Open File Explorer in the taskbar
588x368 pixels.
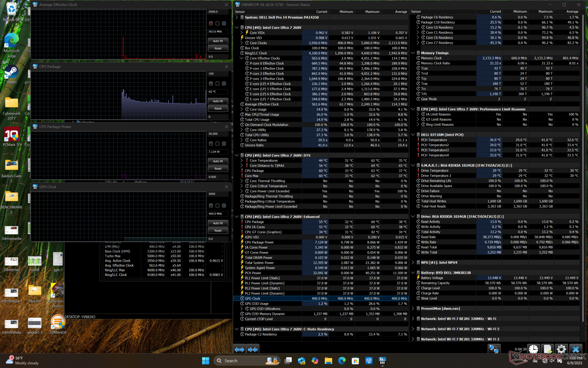tap(328, 361)
